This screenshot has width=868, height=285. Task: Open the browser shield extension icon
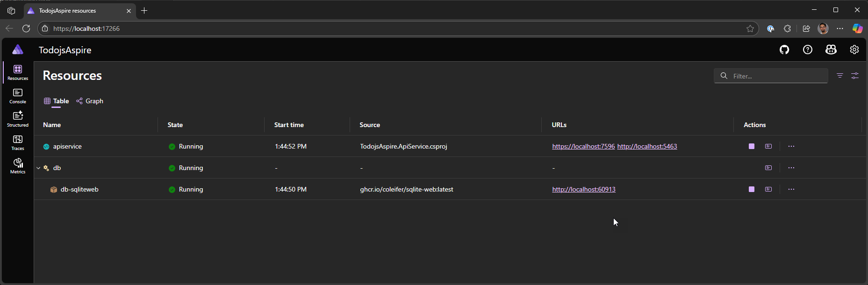[x=770, y=28]
